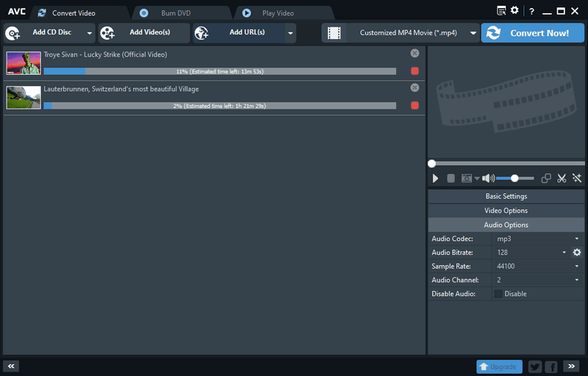Open the Facebook share icon

pyautogui.click(x=551, y=366)
